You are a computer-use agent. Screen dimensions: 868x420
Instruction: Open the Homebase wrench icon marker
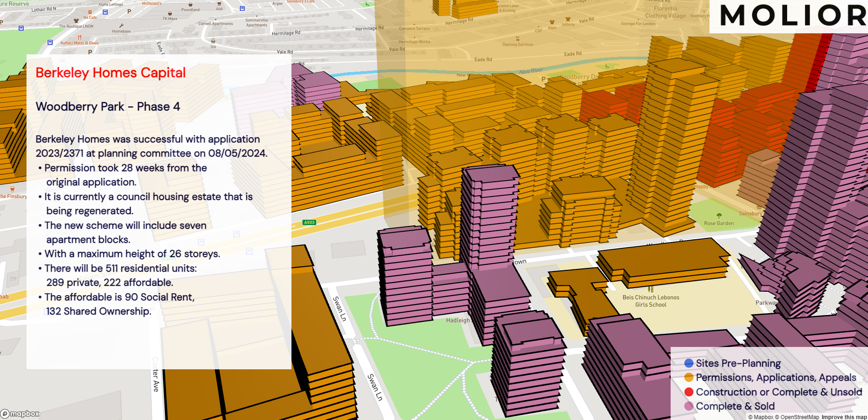[x=122, y=26]
